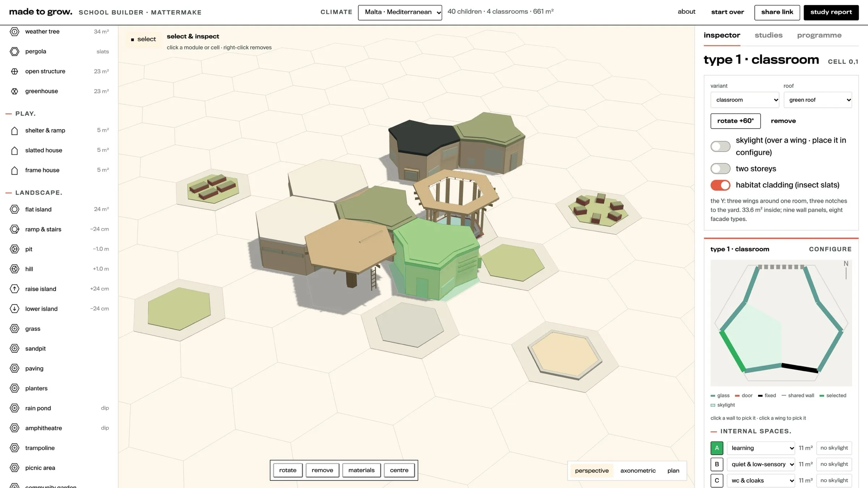
Task: Pick the frame house icon
Action: [14, 170]
